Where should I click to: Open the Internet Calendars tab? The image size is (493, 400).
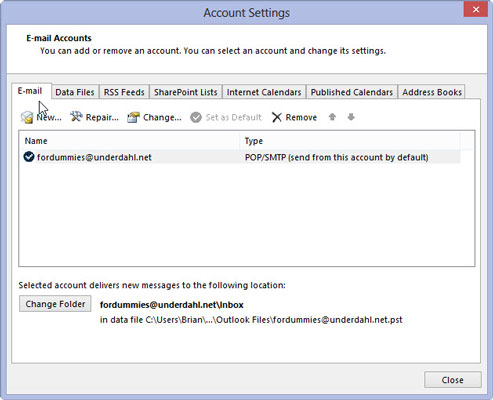coord(264,92)
